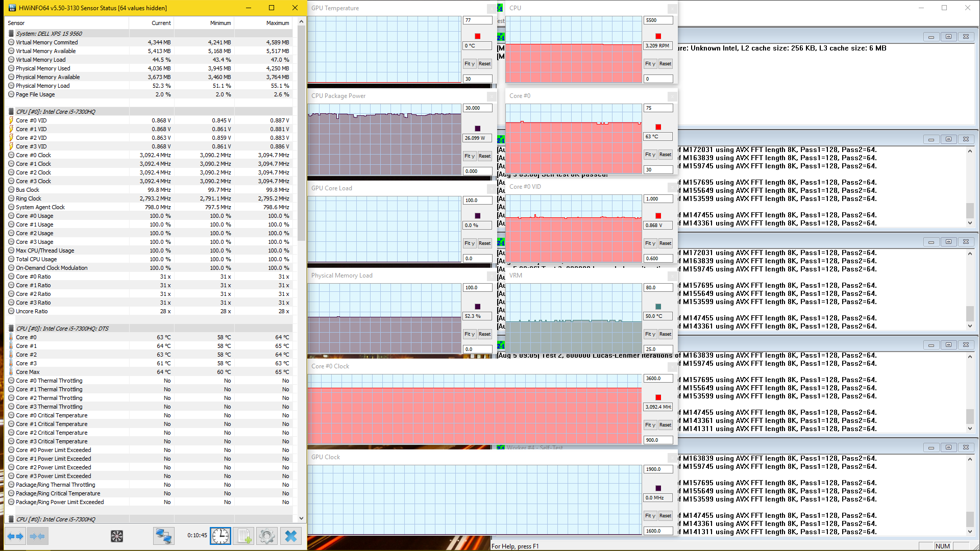
Task: Open fan control via the fan icon
Action: click(117, 536)
